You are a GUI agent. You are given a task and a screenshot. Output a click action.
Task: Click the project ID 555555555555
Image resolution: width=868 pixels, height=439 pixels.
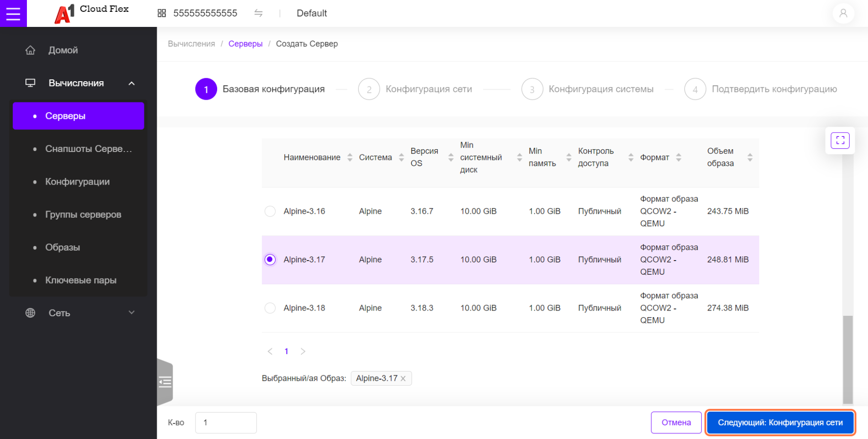click(x=205, y=13)
